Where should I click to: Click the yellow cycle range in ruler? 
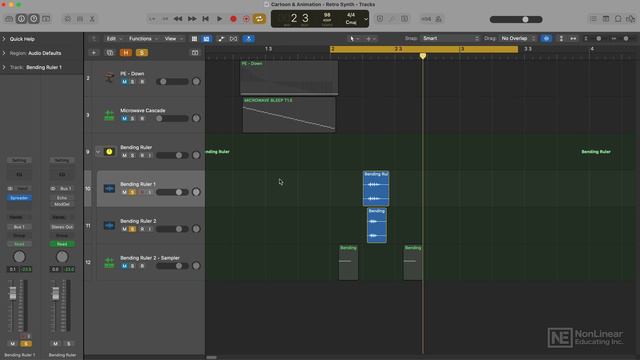tap(424, 49)
